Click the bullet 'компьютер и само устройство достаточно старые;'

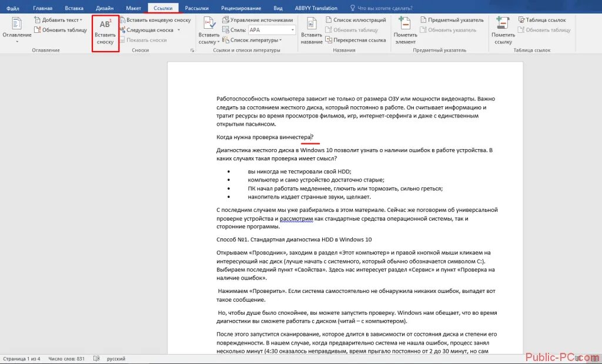[316, 180]
